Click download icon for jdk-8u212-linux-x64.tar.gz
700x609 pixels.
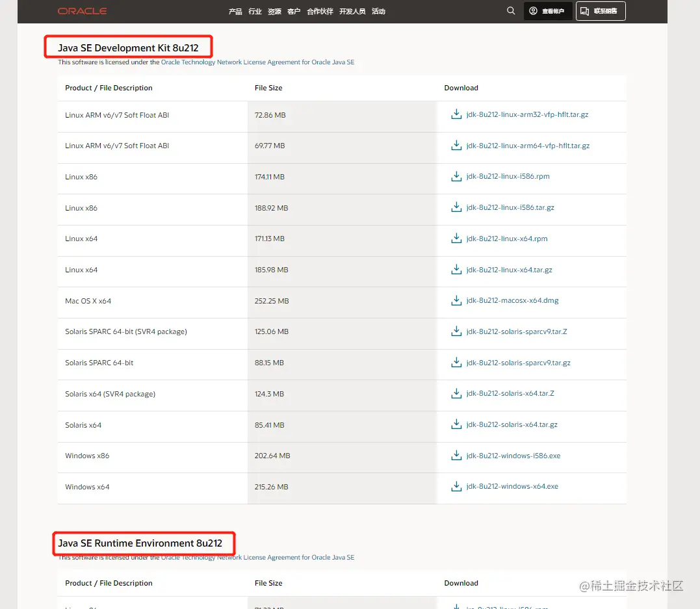(x=456, y=270)
